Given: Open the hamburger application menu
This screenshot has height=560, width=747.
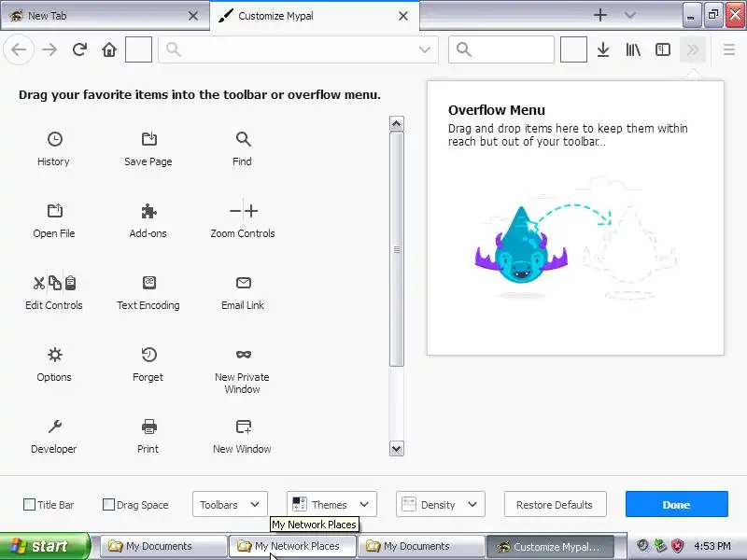Looking at the screenshot, I should click(729, 49).
